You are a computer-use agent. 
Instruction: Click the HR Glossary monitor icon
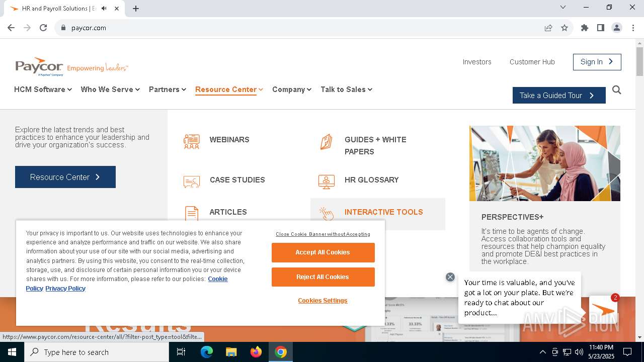coord(326,182)
